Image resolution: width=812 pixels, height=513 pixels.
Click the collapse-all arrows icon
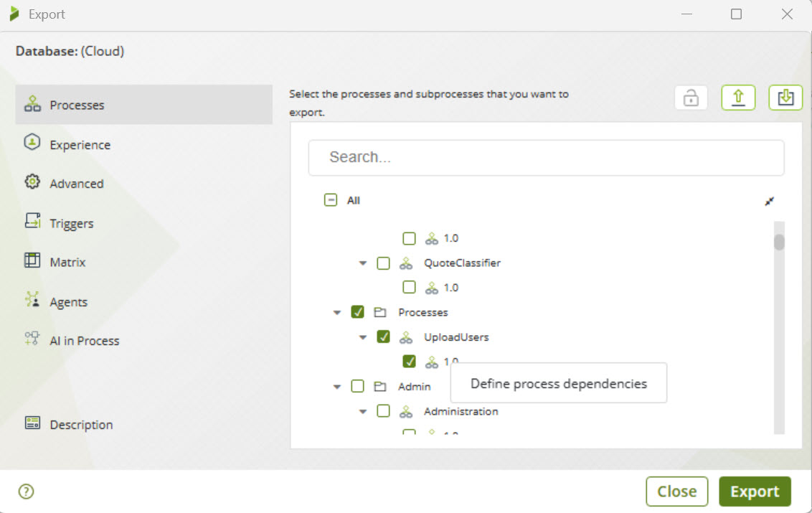770,202
